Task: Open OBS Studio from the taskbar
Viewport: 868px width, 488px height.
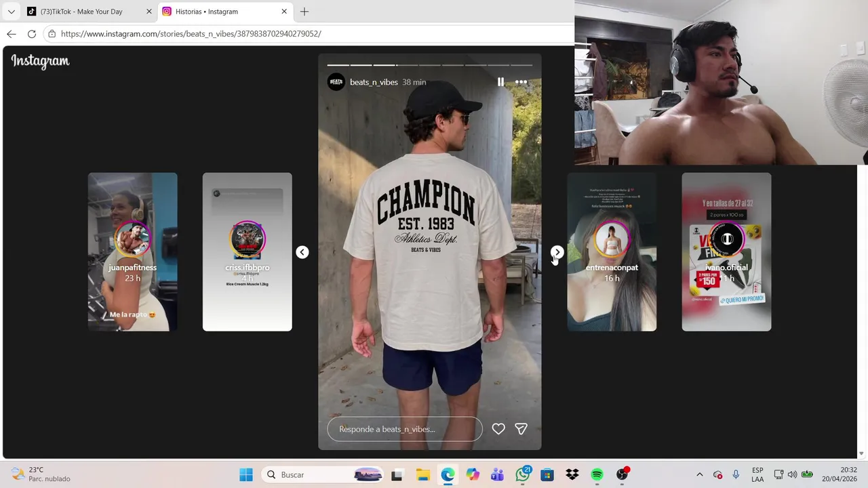Action: pos(623,474)
